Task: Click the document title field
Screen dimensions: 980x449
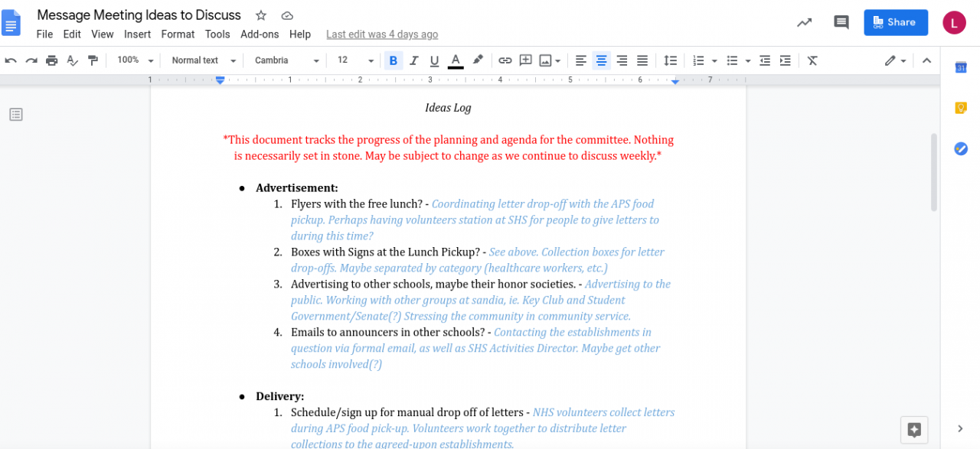Action: coord(139,15)
